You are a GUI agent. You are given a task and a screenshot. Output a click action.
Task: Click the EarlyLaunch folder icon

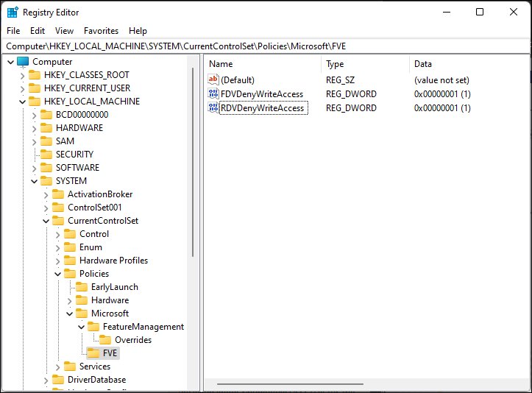(x=82, y=287)
